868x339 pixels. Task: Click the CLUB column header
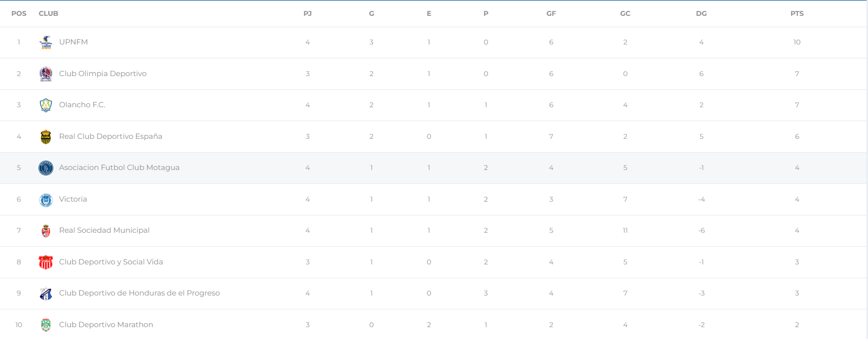pos(48,13)
